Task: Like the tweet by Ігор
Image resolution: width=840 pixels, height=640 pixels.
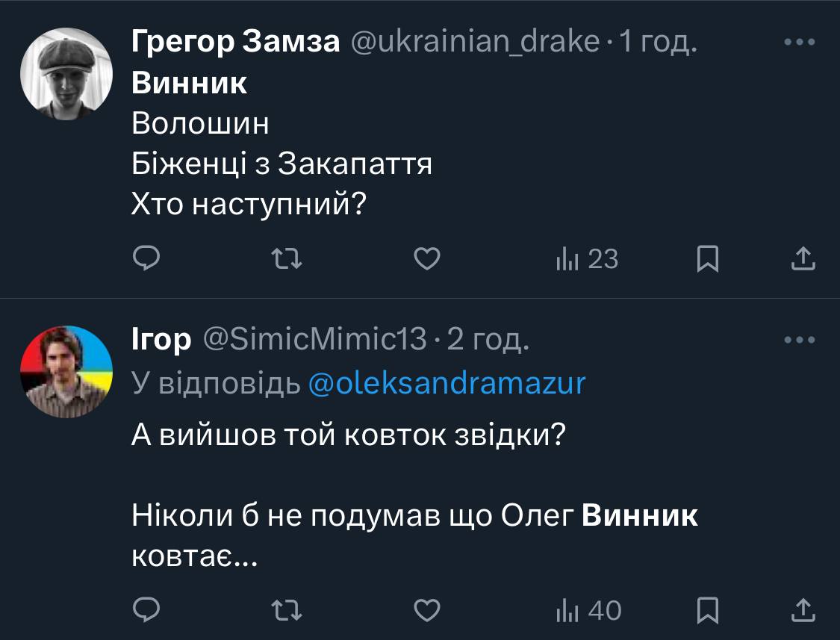Action: coord(426,610)
